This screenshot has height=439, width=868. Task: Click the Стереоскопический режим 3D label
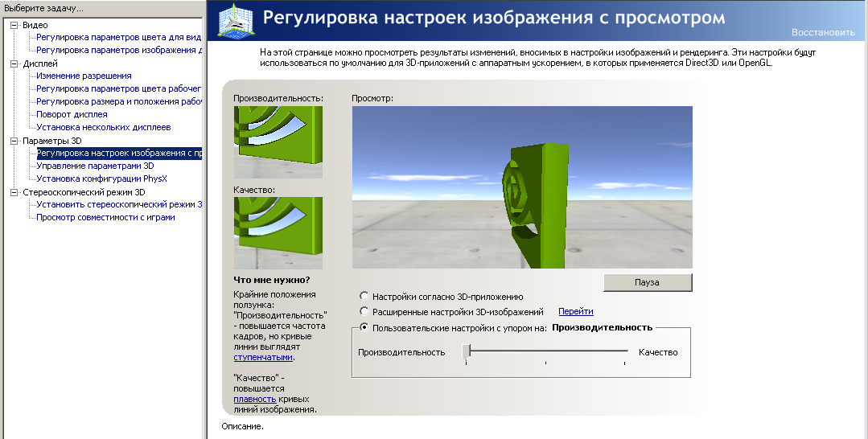point(84,192)
